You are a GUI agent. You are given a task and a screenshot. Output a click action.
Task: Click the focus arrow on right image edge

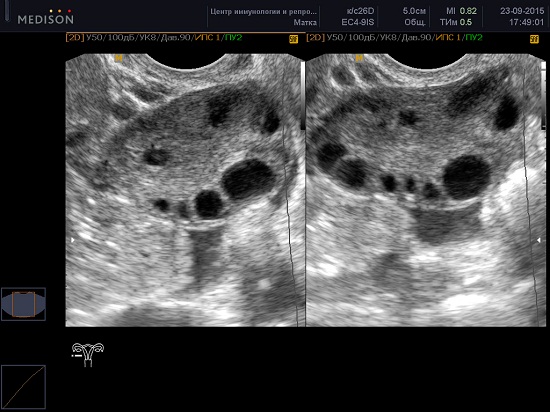click(539, 240)
